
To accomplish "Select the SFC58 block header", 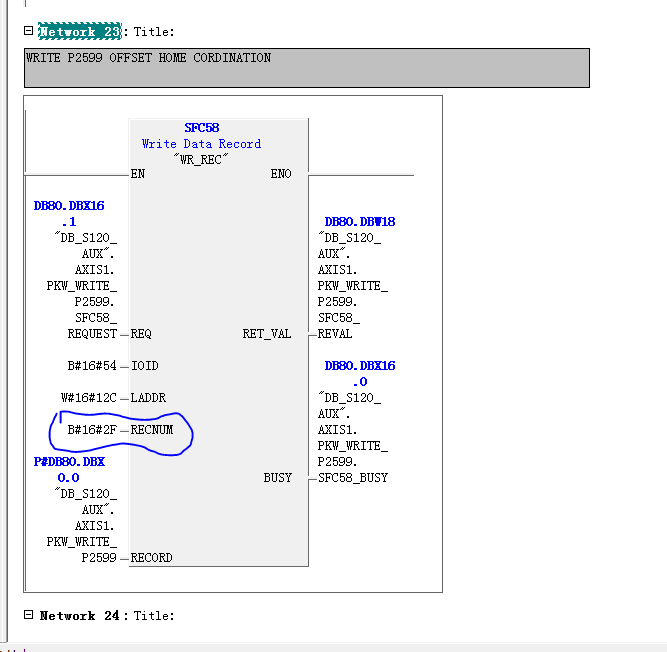I will point(201,128).
